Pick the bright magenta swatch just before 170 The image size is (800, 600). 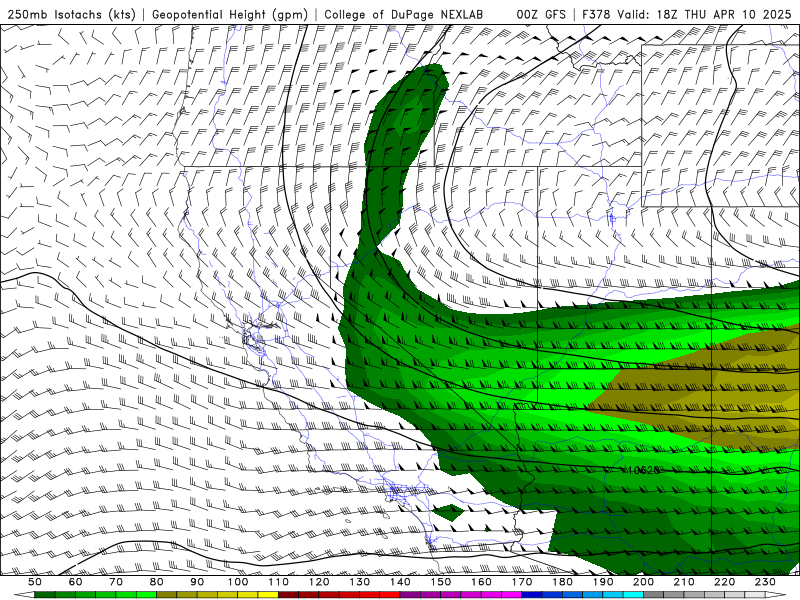(512, 595)
